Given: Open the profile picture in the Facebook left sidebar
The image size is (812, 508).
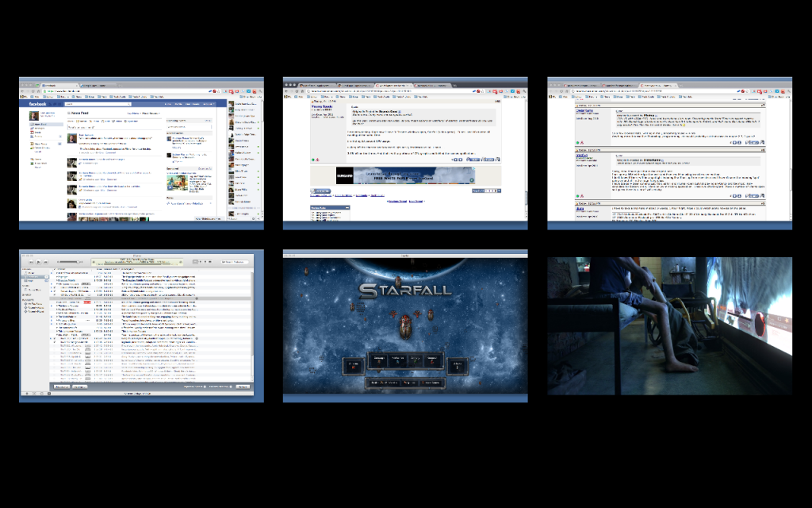Looking at the screenshot, I should (33, 116).
